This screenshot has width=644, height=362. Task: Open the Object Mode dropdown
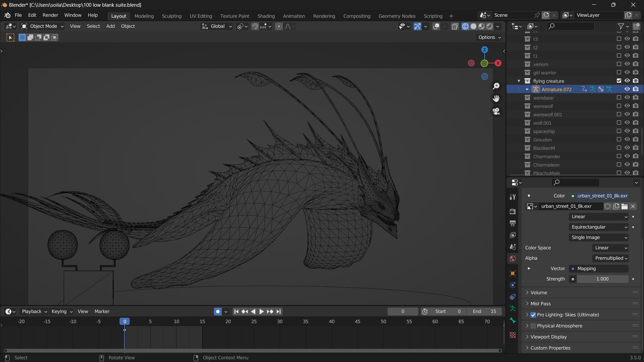tap(42, 26)
